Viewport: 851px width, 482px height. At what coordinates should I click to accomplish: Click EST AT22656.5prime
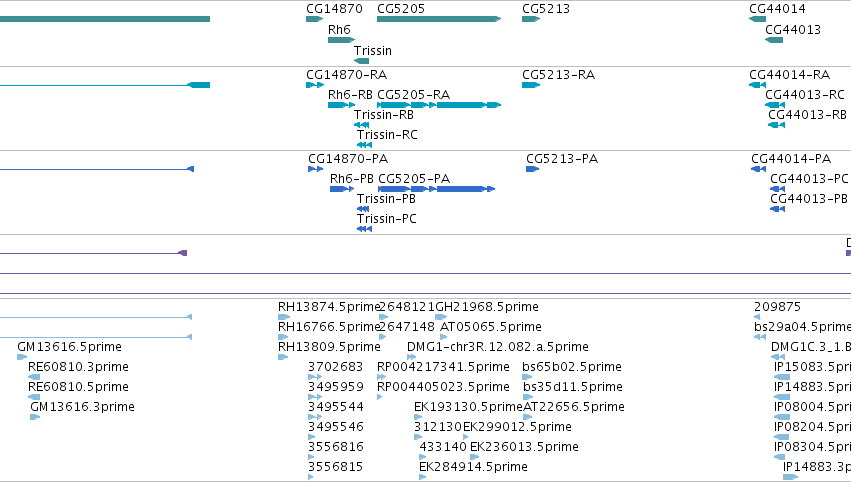pos(574,408)
